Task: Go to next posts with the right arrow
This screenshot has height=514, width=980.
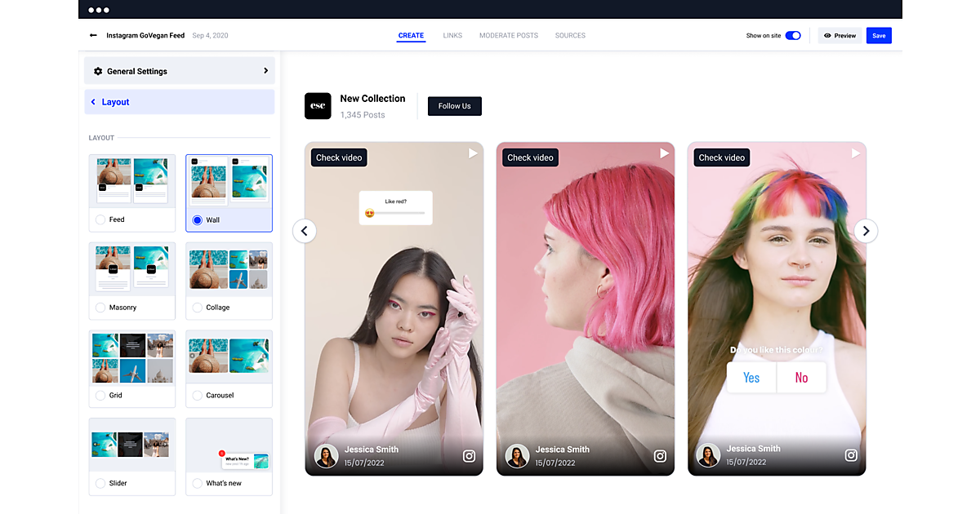Action: [x=866, y=231]
